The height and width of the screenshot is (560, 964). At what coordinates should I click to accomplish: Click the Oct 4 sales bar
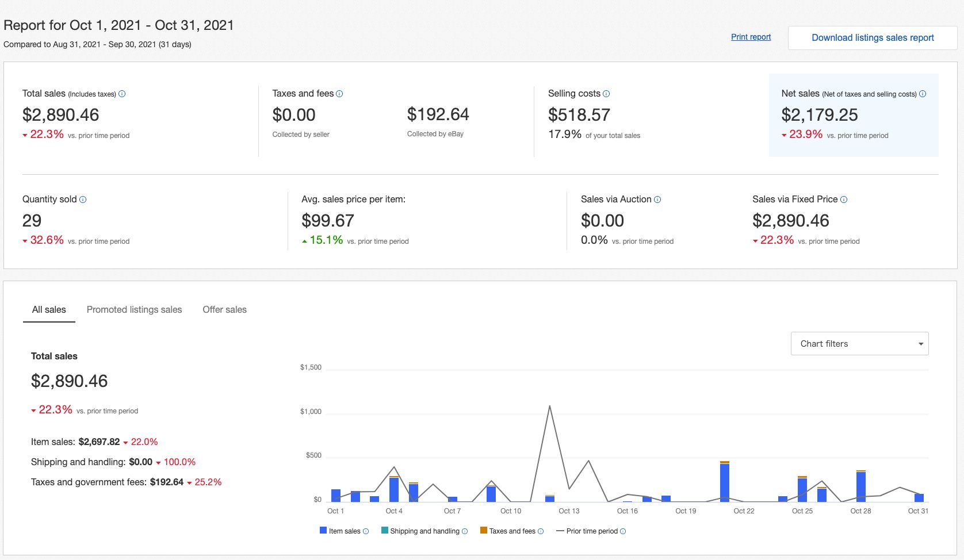click(x=394, y=489)
